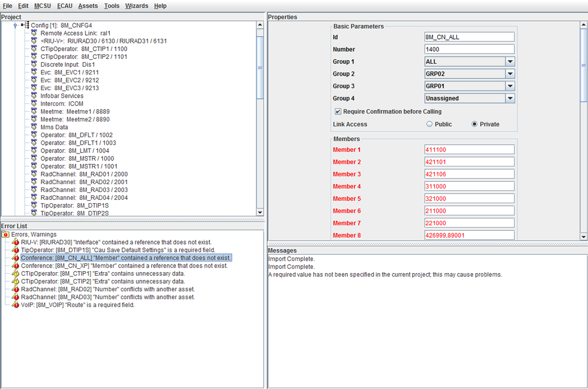This screenshot has height=389, width=588.
Task: Click the Operator 8M_MSTR / 1000 icon
Action: pos(34,158)
